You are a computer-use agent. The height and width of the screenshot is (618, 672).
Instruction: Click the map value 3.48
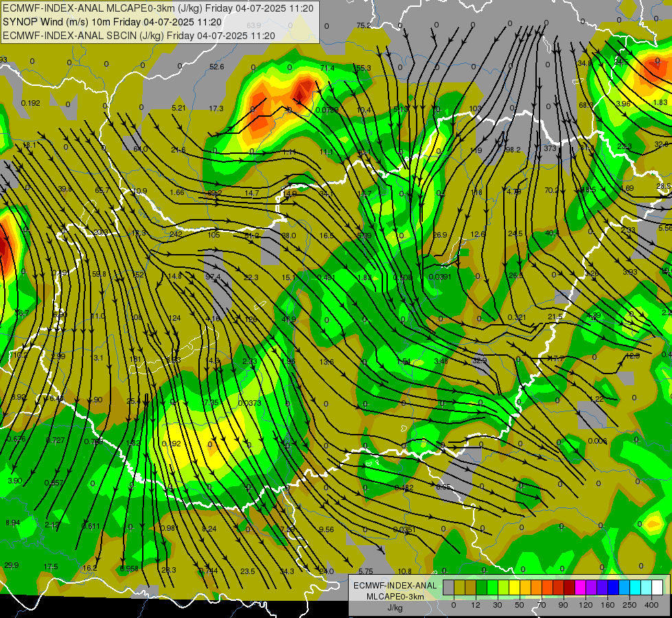441,361
